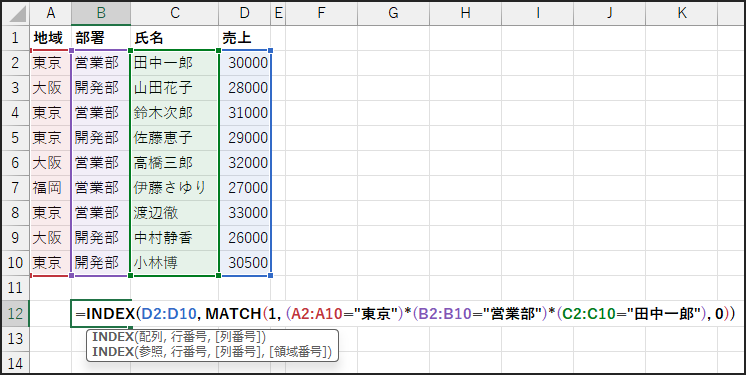Screen dimensions: 746x375
Task: Click the cell with 中村静香
Action: 175,237
